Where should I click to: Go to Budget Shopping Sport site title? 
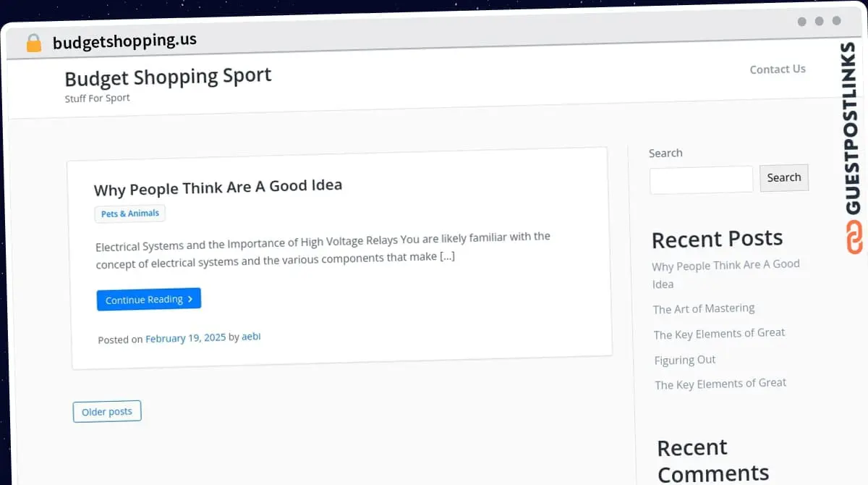pyautogui.click(x=169, y=76)
